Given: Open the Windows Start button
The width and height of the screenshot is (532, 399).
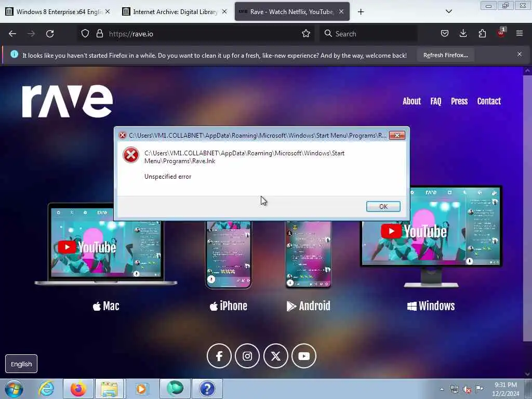Looking at the screenshot, I should (x=14, y=389).
